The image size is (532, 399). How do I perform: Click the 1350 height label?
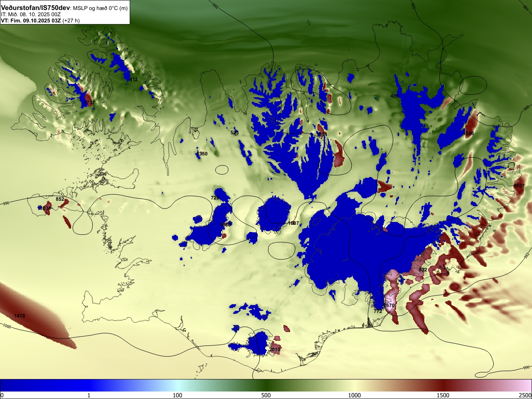202,154
